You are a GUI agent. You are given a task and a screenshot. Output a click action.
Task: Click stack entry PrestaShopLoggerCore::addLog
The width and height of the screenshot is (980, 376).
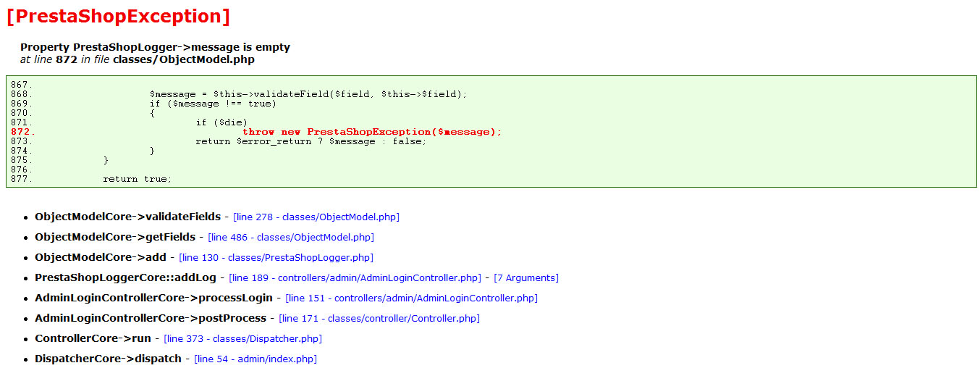[x=125, y=277]
